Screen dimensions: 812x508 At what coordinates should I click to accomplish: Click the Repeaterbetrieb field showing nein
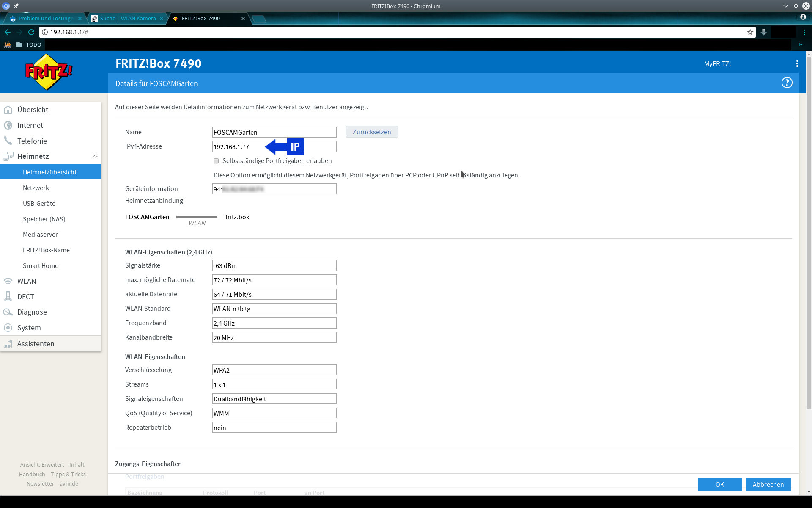pos(274,428)
